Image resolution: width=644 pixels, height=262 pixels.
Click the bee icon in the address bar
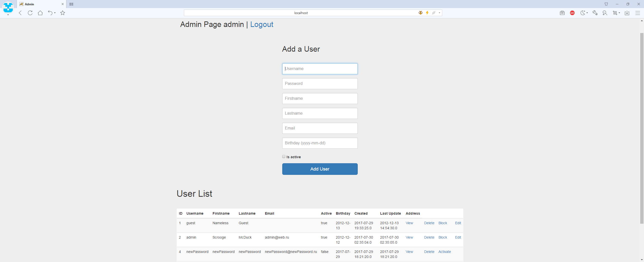(420, 13)
